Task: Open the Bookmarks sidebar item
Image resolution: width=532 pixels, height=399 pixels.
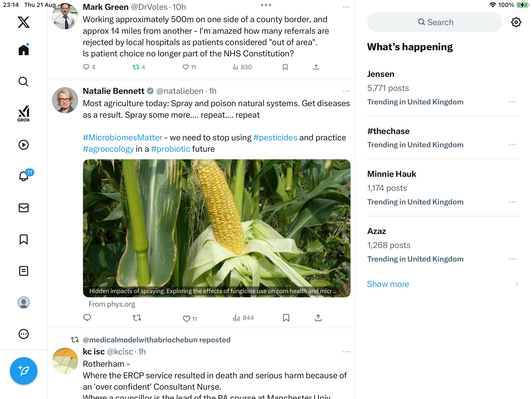Action: (x=24, y=239)
